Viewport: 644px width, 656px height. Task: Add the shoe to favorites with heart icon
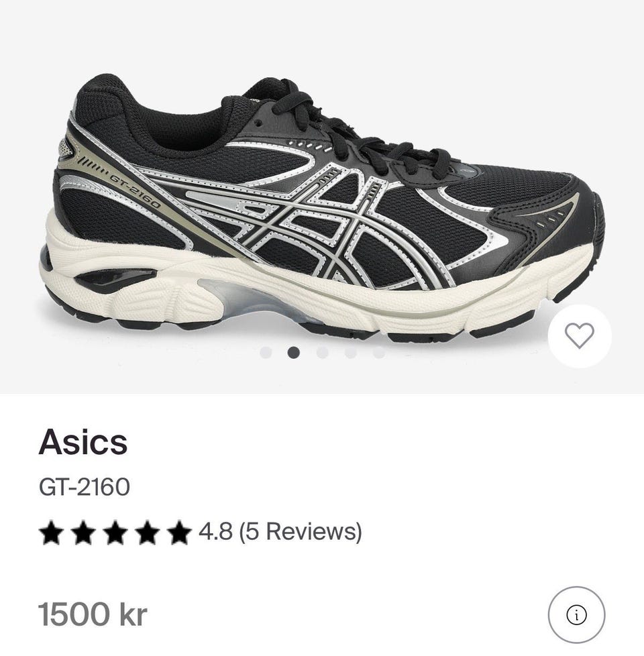pyautogui.click(x=580, y=336)
